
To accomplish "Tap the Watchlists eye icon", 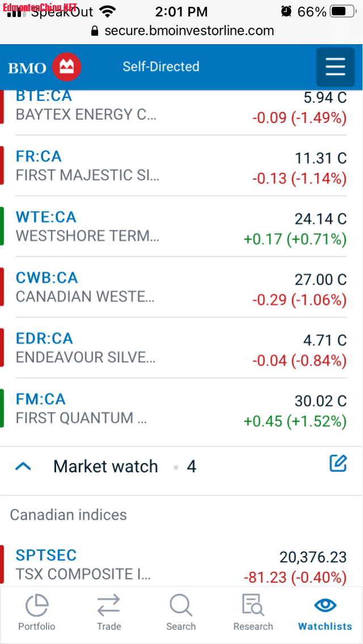I will click(x=325, y=604).
